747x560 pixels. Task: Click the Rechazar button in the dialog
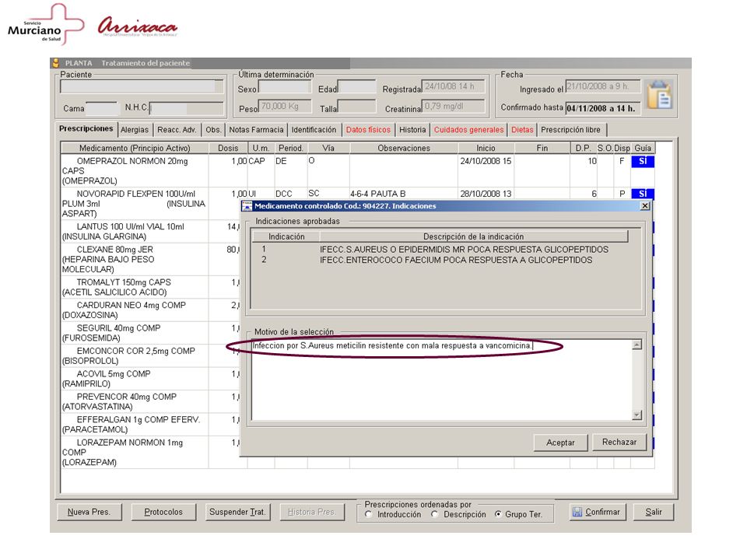click(619, 442)
